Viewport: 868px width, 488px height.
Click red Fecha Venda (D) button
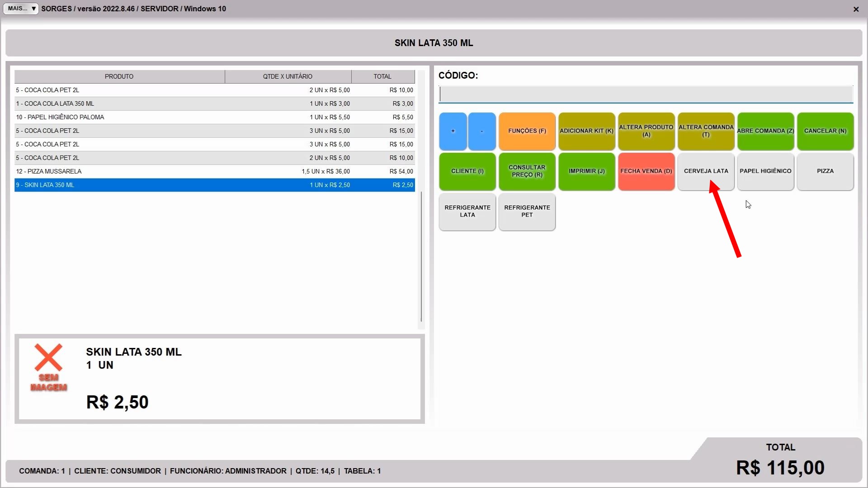[x=646, y=171]
